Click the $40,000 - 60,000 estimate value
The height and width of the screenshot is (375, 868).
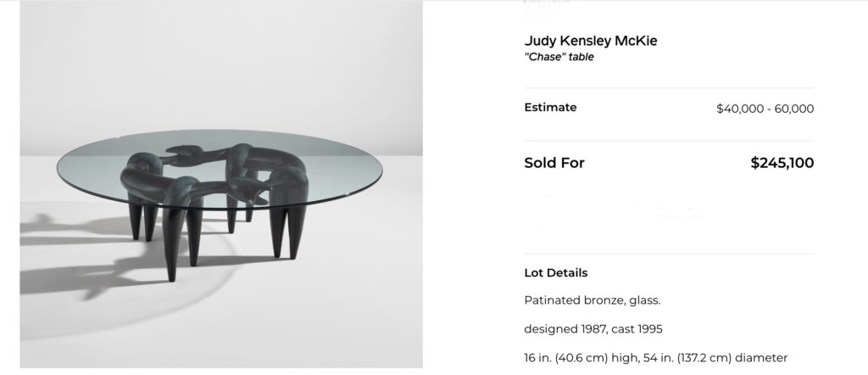pos(765,109)
